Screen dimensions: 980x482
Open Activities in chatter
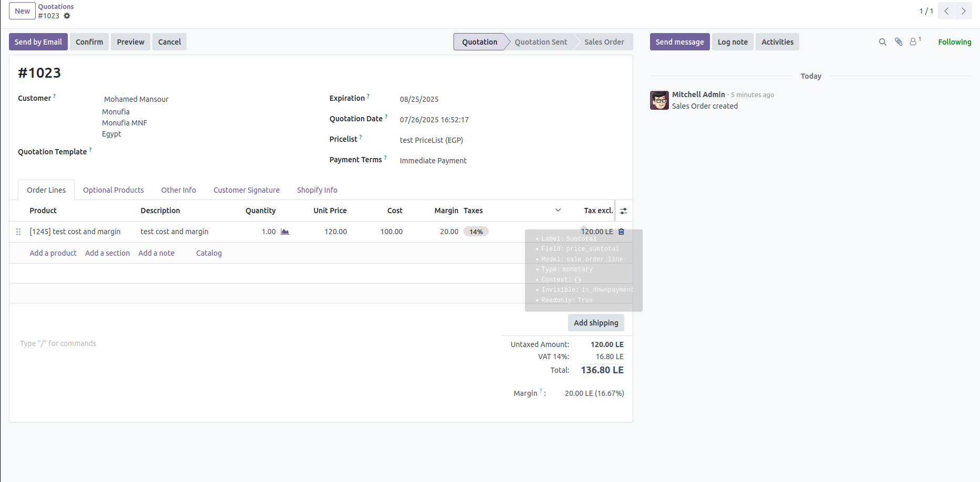[x=777, y=42]
